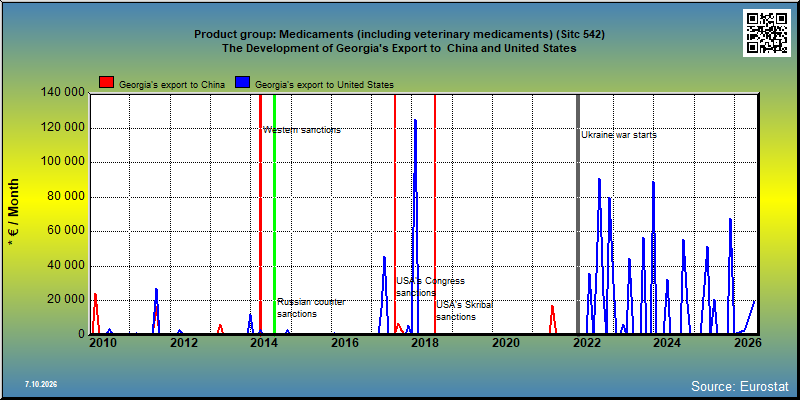Click the "Russian counter sanctions" annotation
This screenshot has height=400, width=800.
tap(311, 308)
